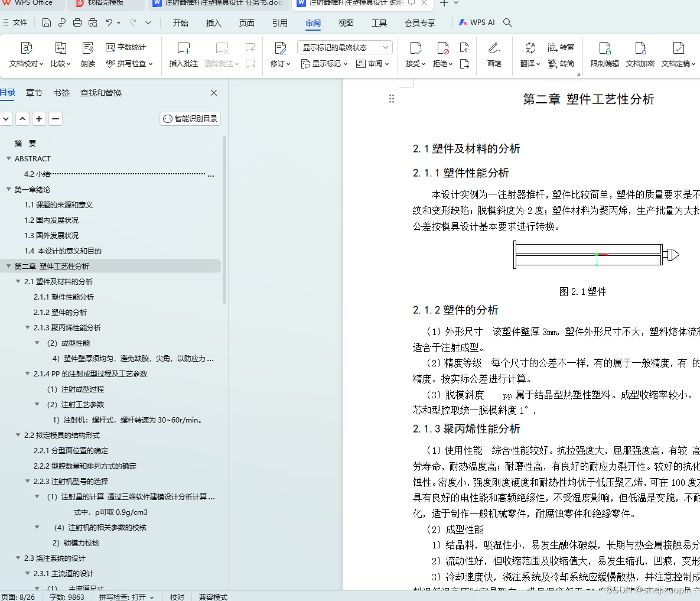700x601 pixels.
Task: Select 2.2.1 分型面位置的确定 outline entry
Action: (x=71, y=450)
